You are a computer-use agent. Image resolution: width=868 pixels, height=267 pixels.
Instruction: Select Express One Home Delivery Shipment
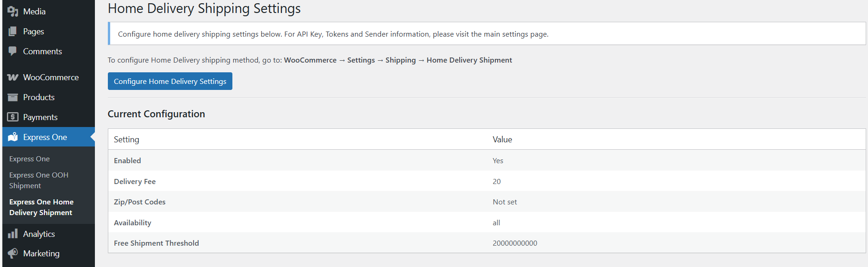[41, 207]
